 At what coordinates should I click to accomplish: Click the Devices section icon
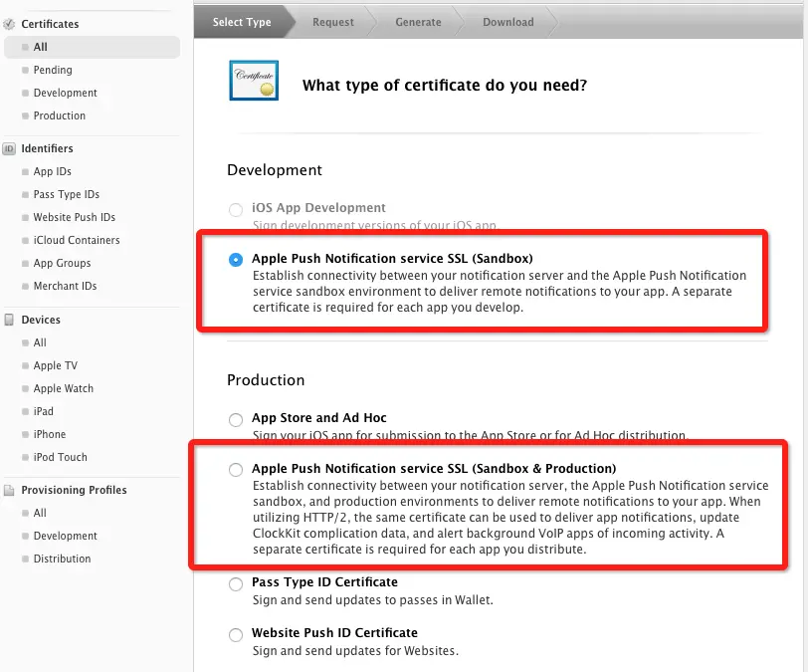(x=9, y=320)
